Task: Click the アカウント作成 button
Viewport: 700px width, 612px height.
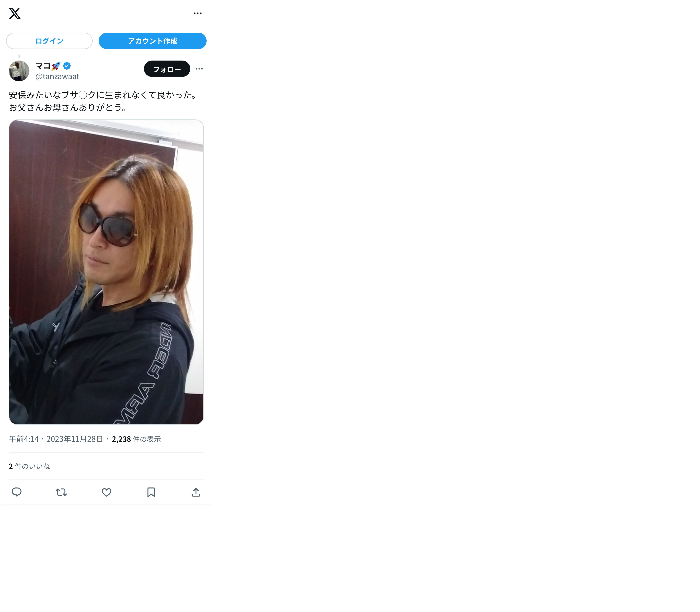Action: [x=153, y=41]
